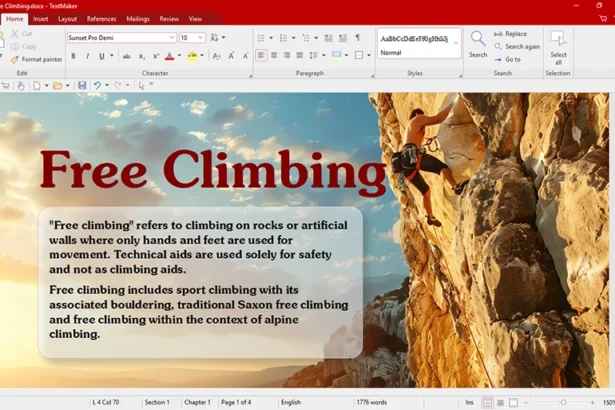Click quick access object selection arrow icon
615x410 pixels.
142,85
